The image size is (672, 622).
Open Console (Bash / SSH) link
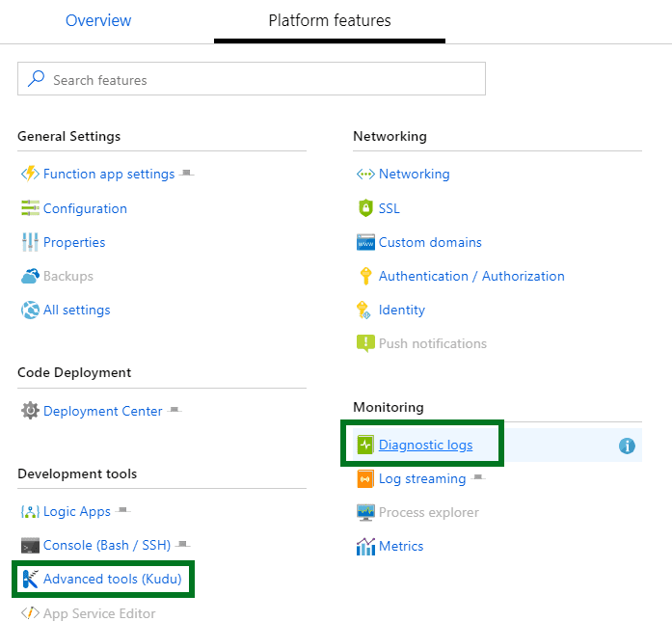point(107,545)
